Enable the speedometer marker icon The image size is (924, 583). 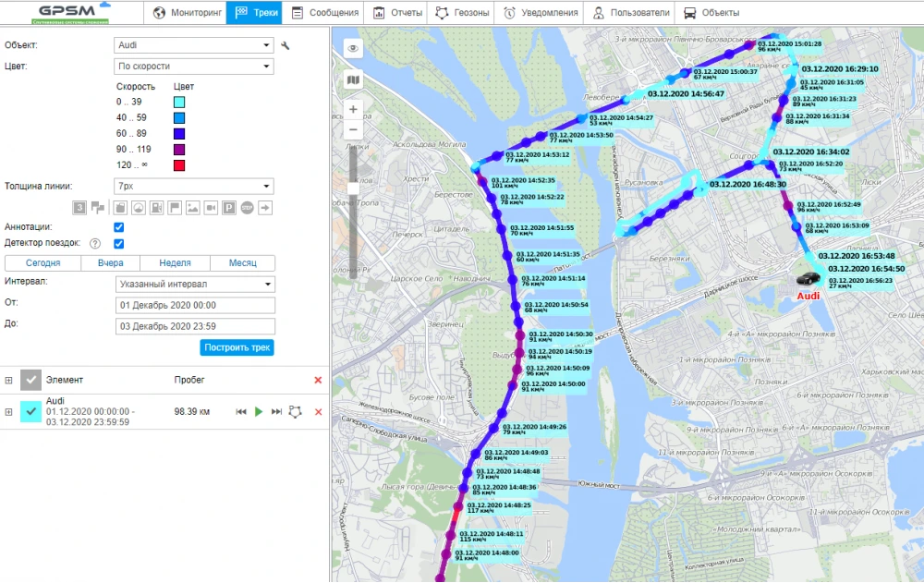138,208
